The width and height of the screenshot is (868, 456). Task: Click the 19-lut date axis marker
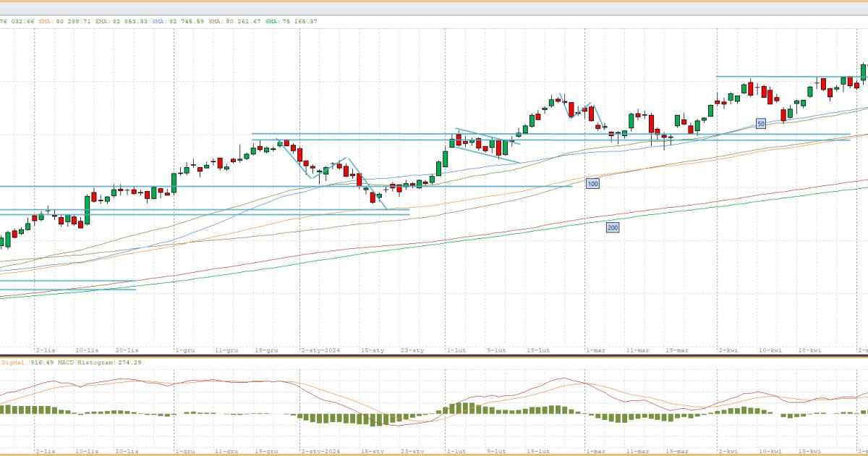coord(538,350)
